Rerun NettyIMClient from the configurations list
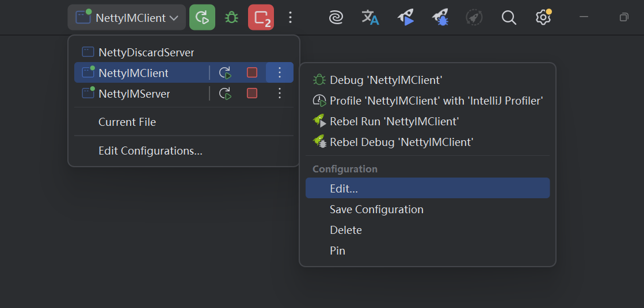 coord(225,73)
